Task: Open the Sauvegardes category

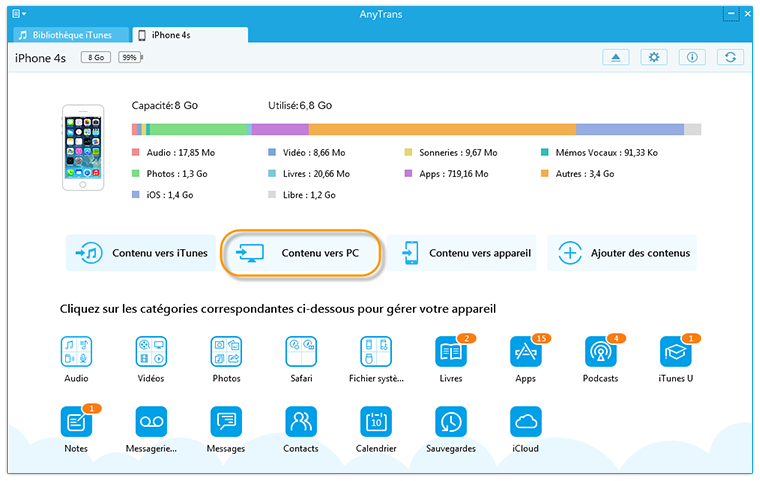Action: pyautogui.click(x=451, y=422)
